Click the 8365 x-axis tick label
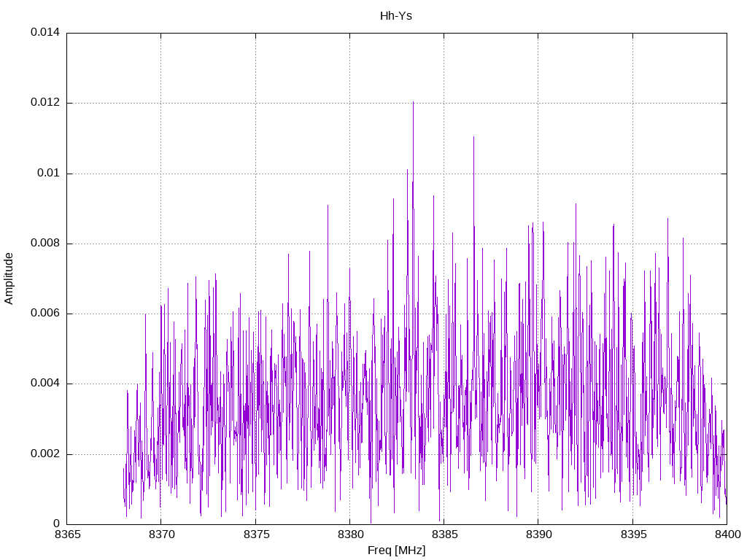 [x=66, y=535]
